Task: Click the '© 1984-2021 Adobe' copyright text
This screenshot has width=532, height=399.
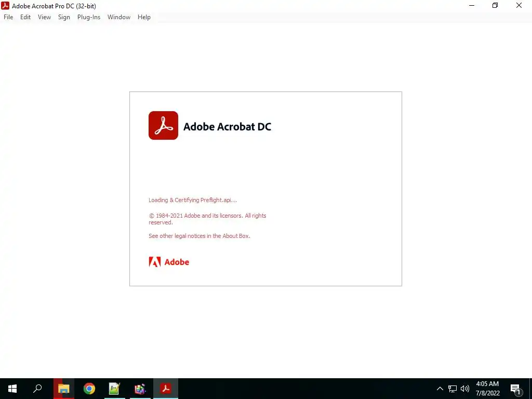Action: 207,219
